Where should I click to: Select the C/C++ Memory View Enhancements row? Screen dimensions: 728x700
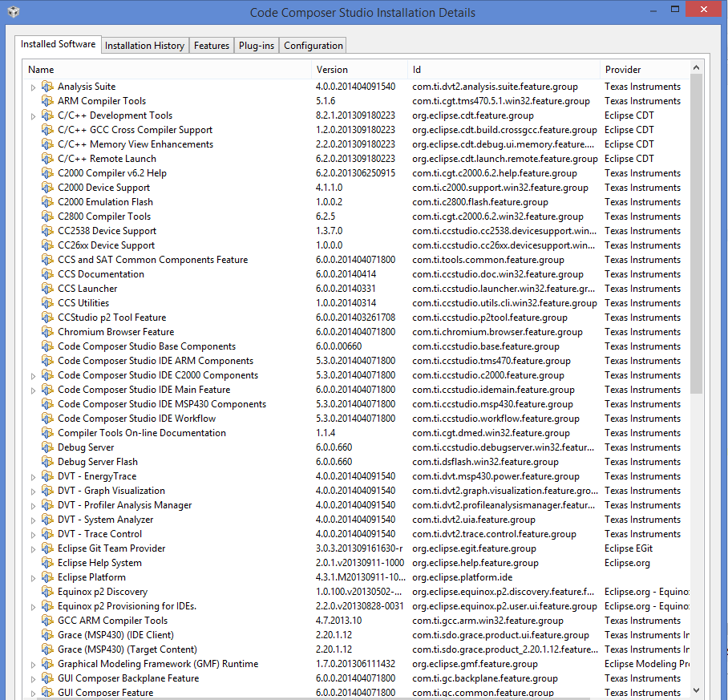[x=357, y=144]
